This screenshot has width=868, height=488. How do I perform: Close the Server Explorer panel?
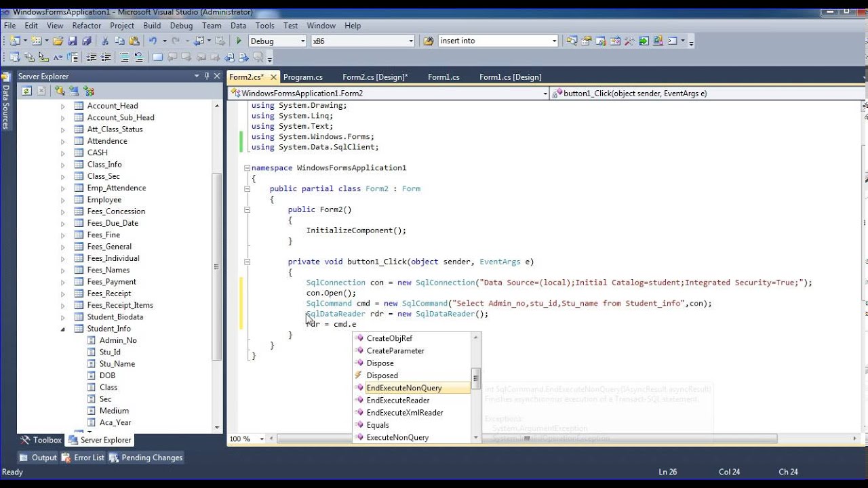tap(217, 76)
